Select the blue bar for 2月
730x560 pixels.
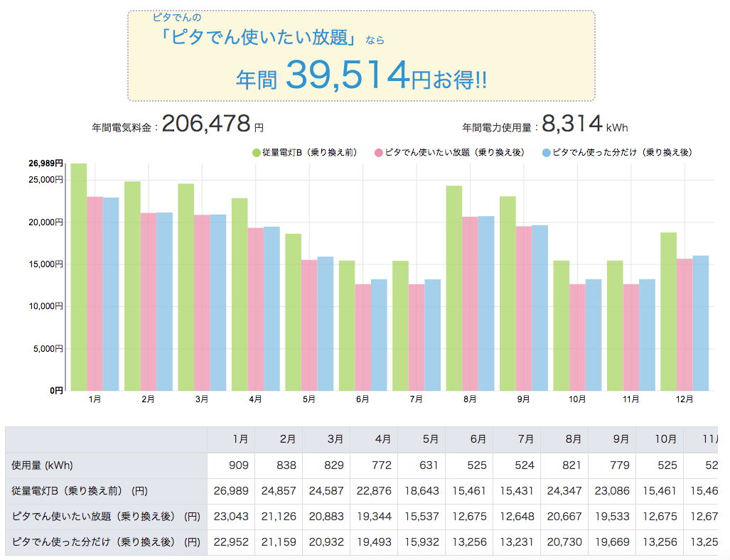pos(164,301)
